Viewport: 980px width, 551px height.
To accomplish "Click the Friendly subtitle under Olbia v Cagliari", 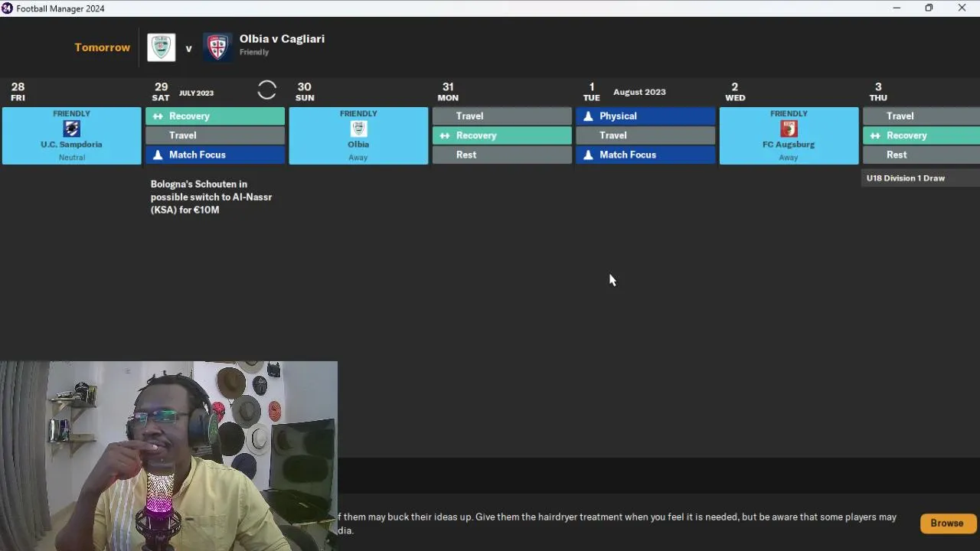I will coord(254,53).
